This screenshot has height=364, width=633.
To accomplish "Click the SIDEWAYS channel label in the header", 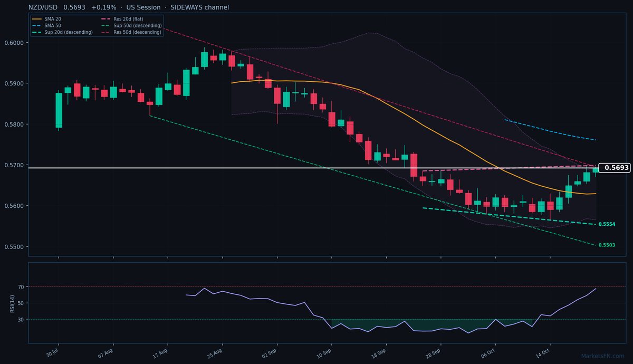I will pos(200,7).
